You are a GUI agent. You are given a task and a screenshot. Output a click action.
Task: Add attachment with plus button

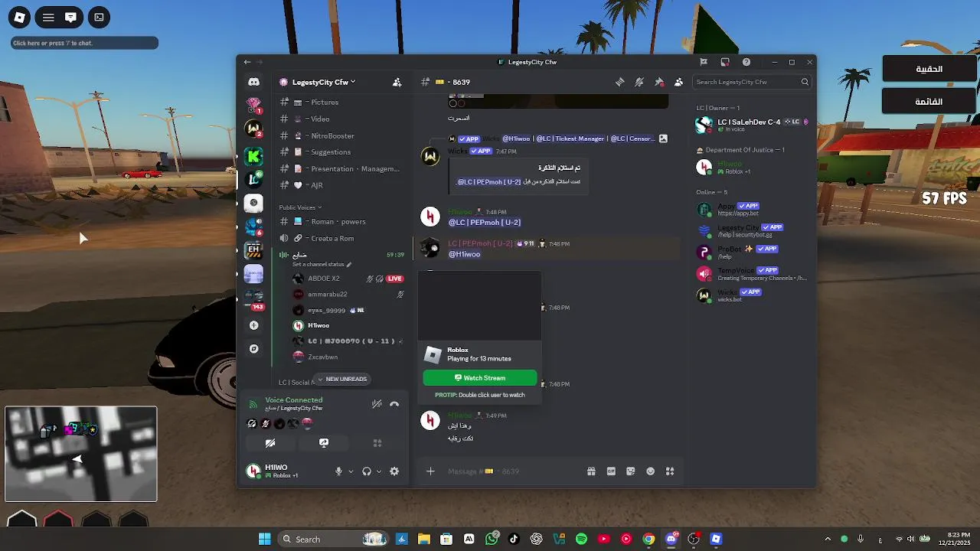click(x=430, y=471)
